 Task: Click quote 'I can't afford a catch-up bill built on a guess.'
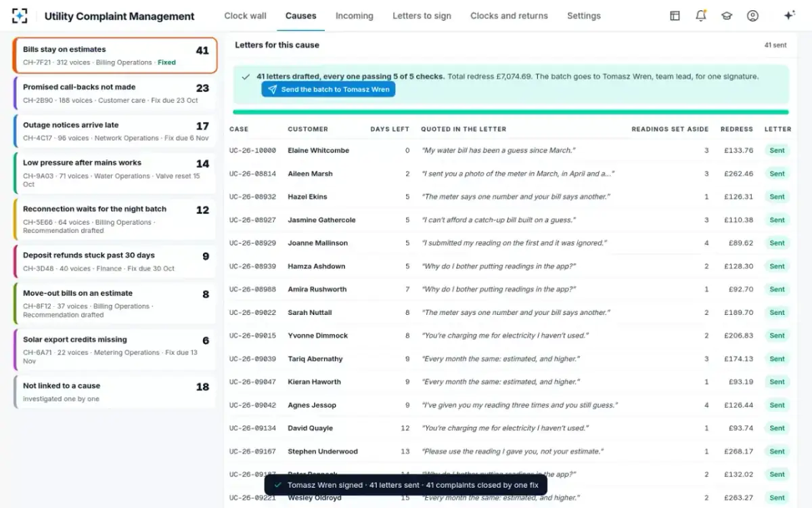499,220
